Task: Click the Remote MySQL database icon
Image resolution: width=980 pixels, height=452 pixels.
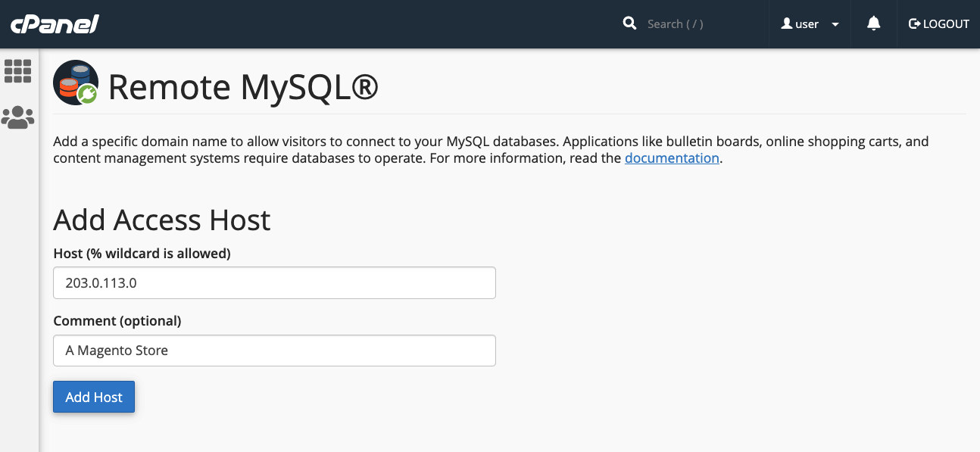Action: click(x=75, y=83)
